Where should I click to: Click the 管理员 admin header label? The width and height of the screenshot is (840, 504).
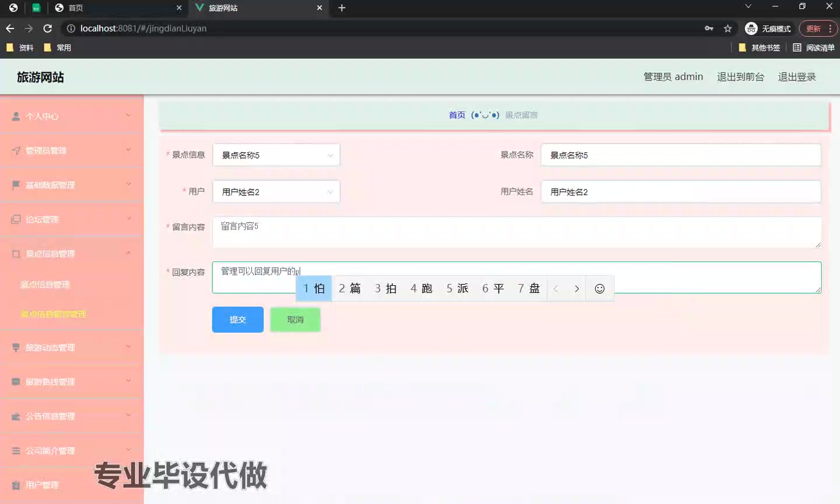tap(673, 77)
